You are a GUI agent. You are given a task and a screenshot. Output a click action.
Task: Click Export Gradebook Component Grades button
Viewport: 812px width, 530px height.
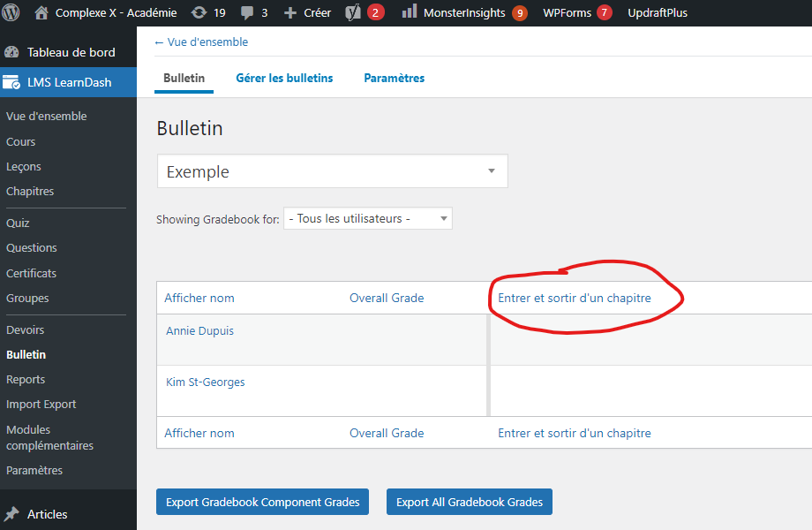point(262,502)
